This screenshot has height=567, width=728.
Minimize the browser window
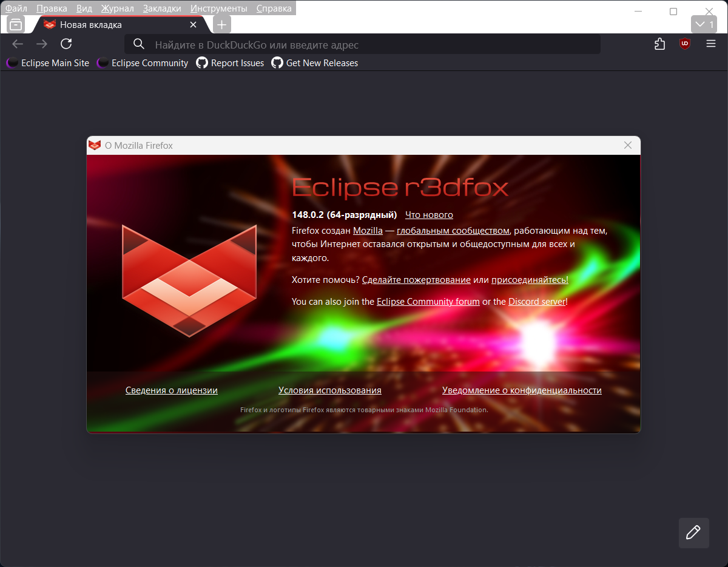coord(638,12)
